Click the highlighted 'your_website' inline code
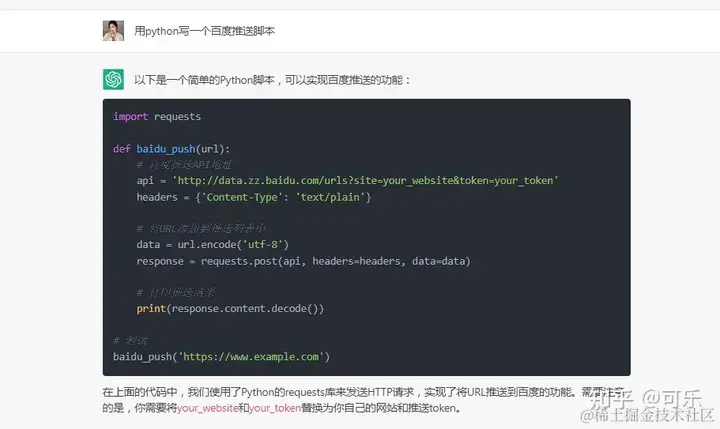 click(x=208, y=408)
